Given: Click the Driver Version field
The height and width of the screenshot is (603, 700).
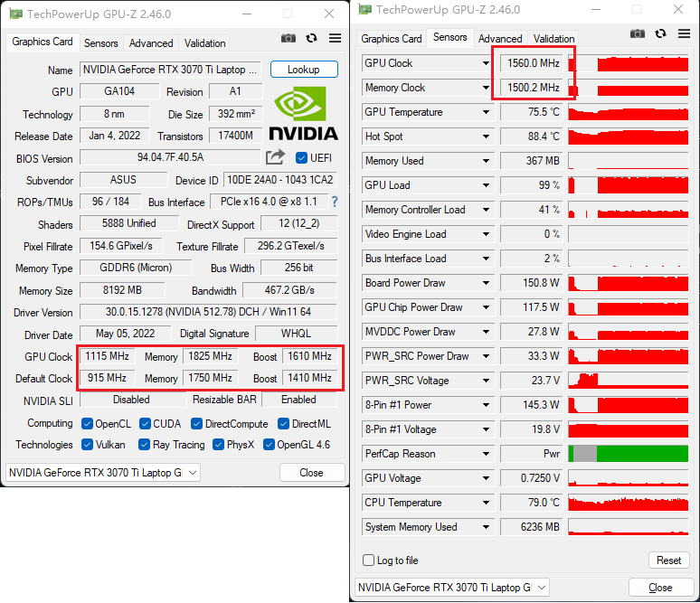Looking at the screenshot, I should coord(208,312).
